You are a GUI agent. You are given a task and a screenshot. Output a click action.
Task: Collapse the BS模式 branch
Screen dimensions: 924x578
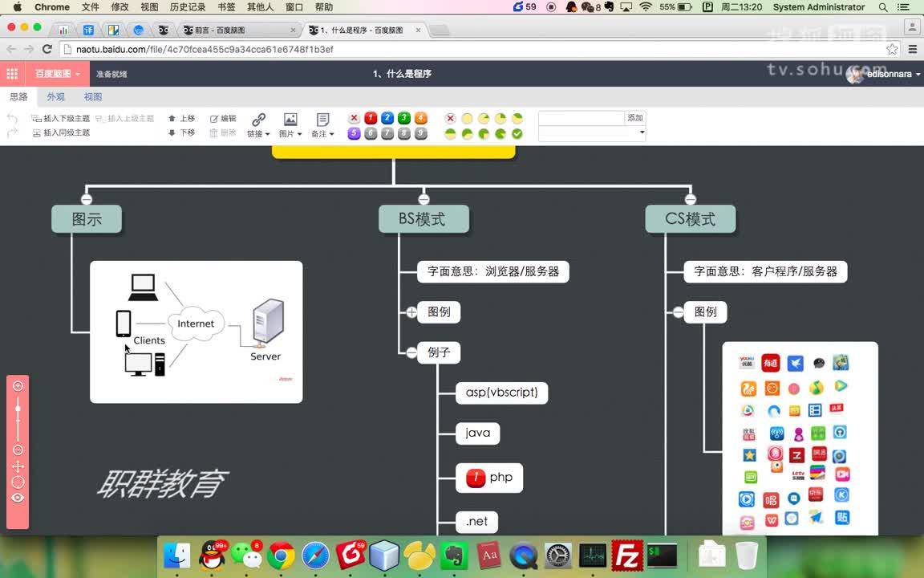(423, 198)
